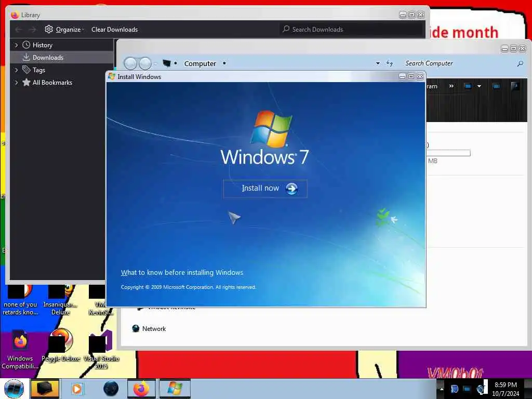Screen dimensions: 532x399
Task: Open Visual Studio 2015 desktop shortcut
Action: pos(101,350)
